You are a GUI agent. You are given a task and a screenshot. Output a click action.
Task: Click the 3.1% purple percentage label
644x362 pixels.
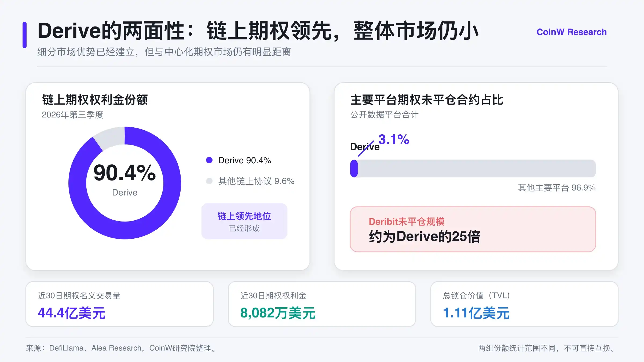tap(394, 139)
